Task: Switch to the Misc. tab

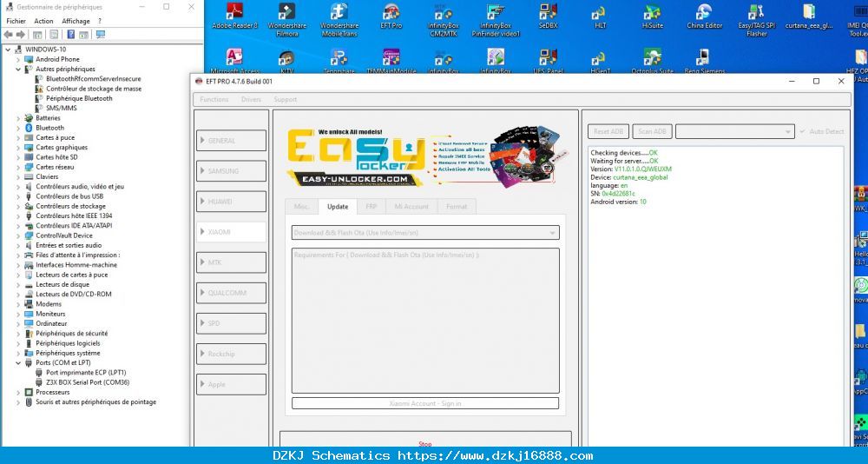Action: 302,206
